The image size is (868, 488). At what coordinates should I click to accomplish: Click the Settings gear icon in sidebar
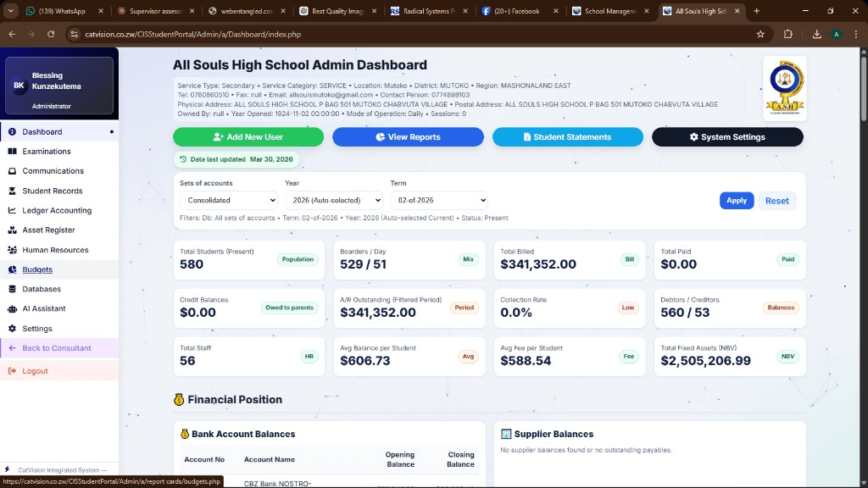12,329
